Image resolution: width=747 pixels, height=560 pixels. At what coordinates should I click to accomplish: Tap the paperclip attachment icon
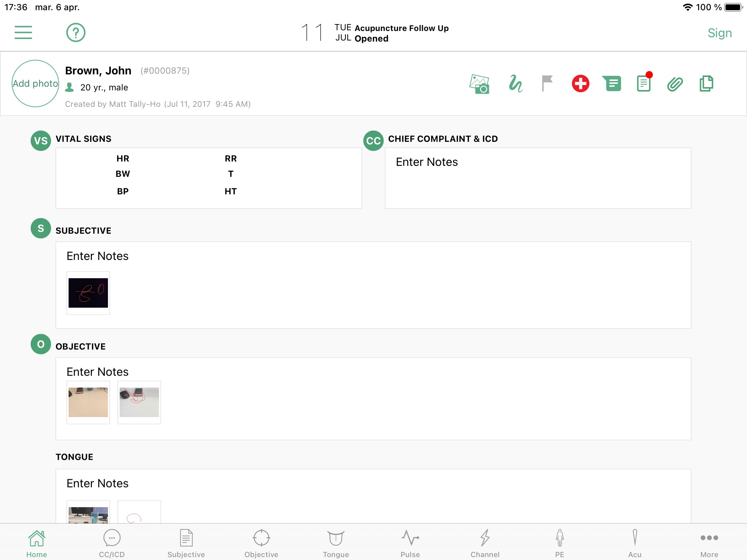[675, 82]
